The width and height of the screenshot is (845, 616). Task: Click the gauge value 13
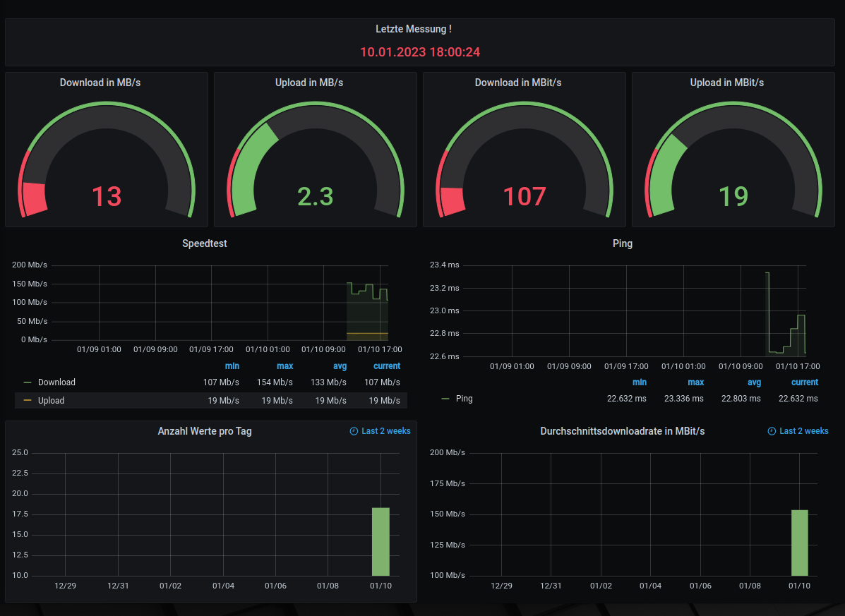[107, 197]
